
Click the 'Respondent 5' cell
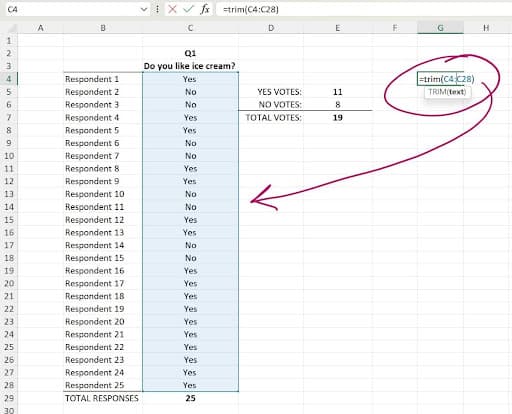pyautogui.click(x=103, y=130)
